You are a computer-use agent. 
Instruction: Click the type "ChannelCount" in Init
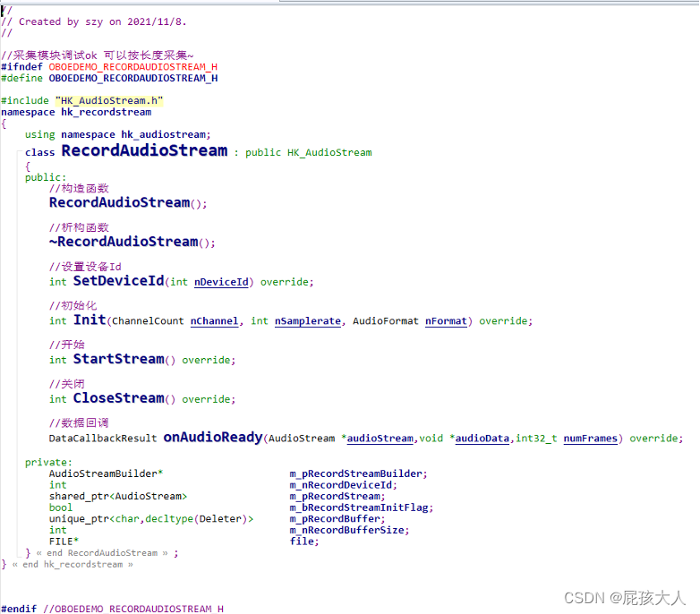[148, 321]
